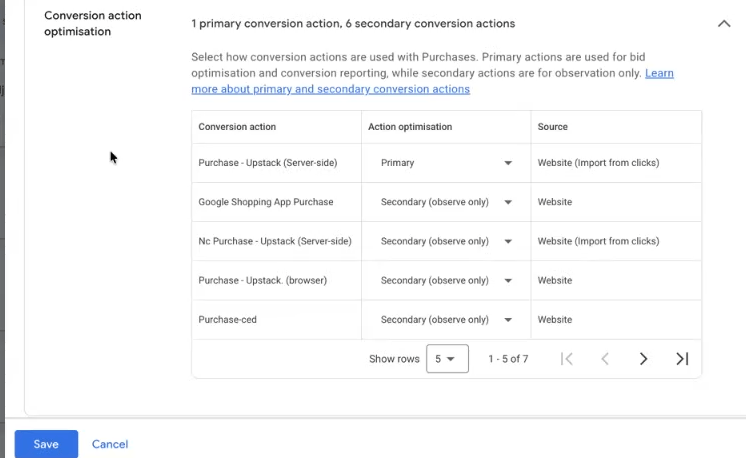
Task: Open the Show rows count dropdown
Action: [x=447, y=359]
